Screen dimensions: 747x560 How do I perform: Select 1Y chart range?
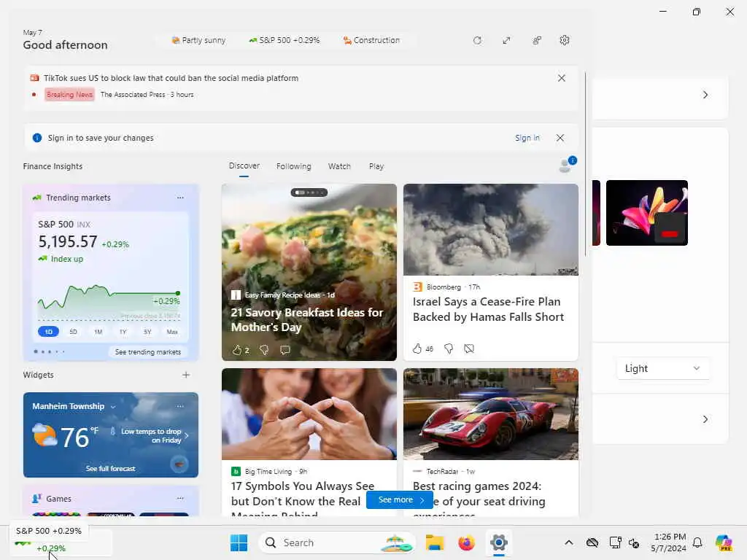coord(123,332)
